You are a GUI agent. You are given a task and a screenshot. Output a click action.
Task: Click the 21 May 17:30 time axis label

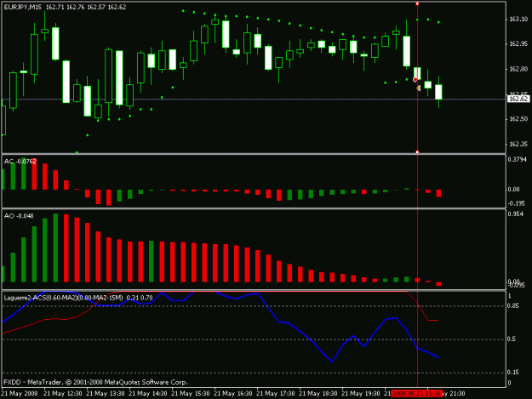(276, 394)
